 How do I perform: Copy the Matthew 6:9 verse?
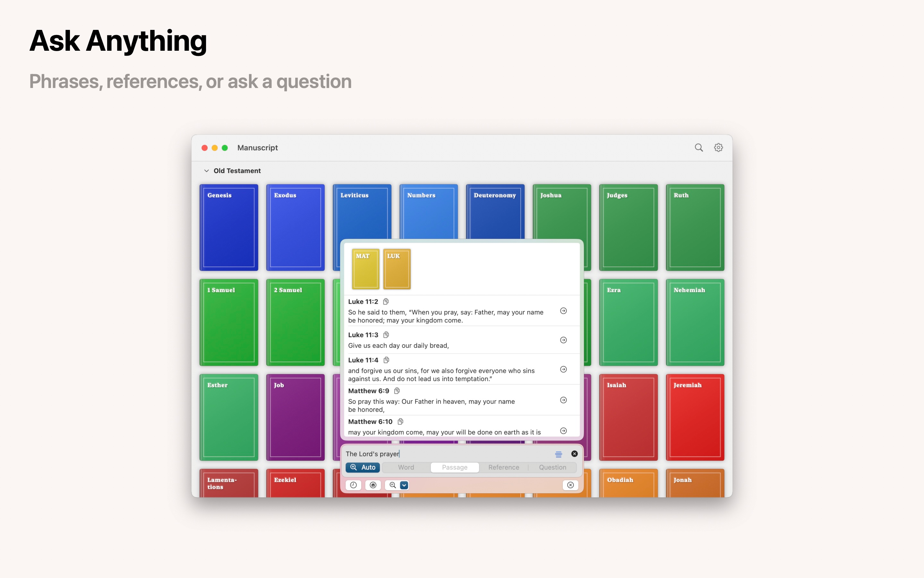click(x=397, y=391)
